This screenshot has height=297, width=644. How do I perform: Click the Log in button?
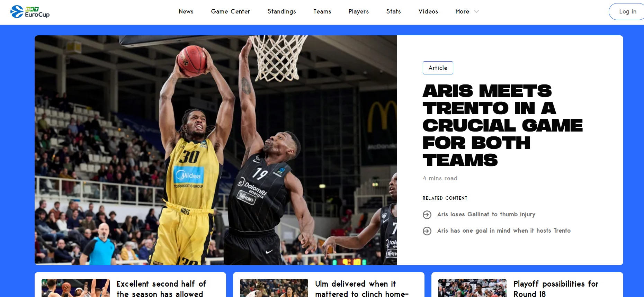627,11
